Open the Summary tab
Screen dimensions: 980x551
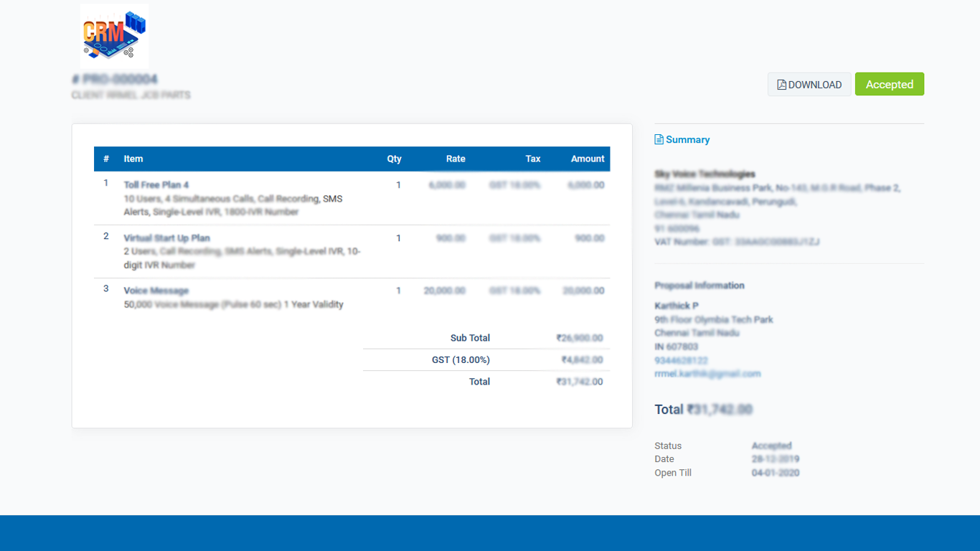[x=687, y=140]
